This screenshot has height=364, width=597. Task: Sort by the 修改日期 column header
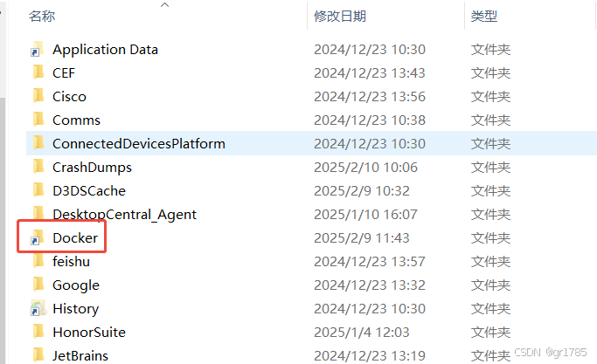tap(340, 17)
